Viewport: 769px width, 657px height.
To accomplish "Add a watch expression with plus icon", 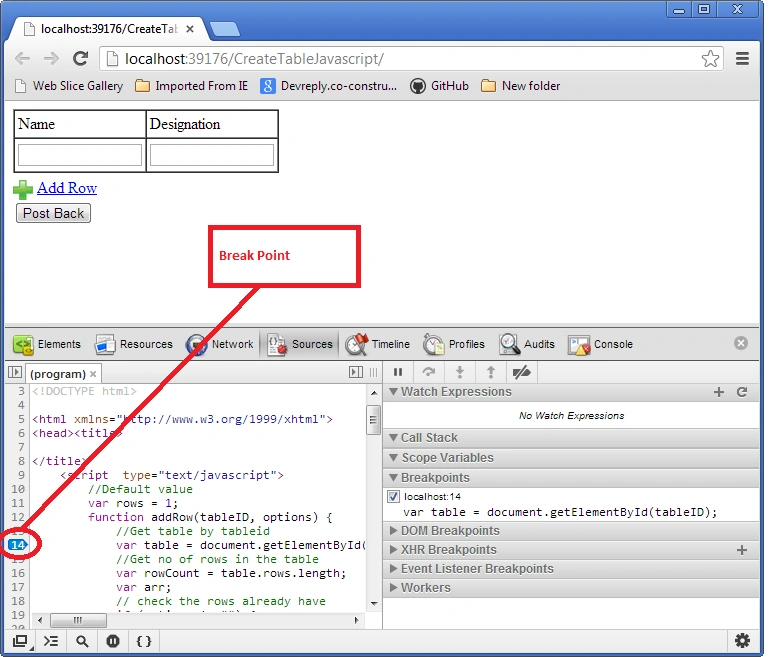I will pos(718,392).
